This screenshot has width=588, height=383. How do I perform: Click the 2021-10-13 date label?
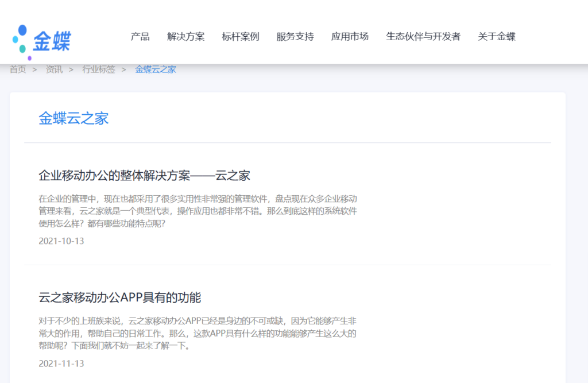coord(61,241)
